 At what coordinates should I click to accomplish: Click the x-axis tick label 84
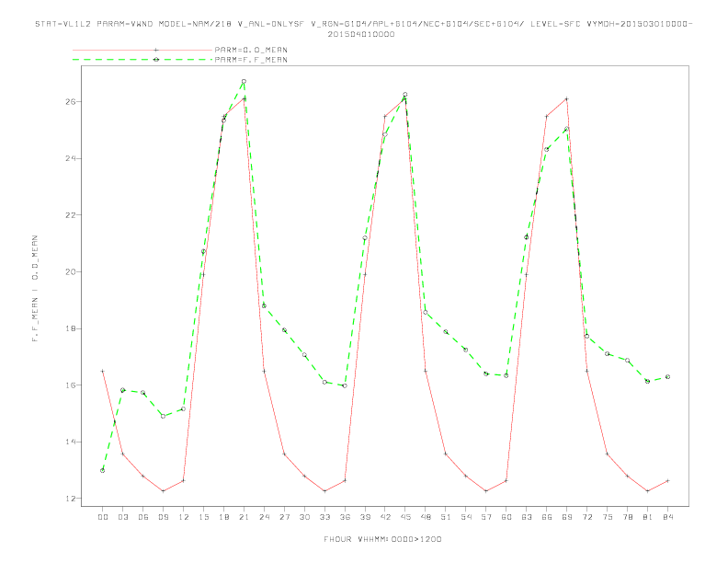coord(668,517)
